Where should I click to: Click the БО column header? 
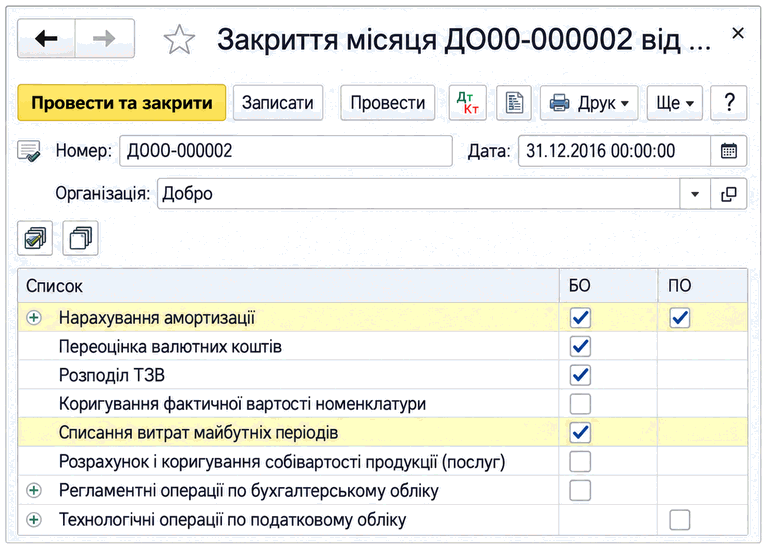(609, 286)
